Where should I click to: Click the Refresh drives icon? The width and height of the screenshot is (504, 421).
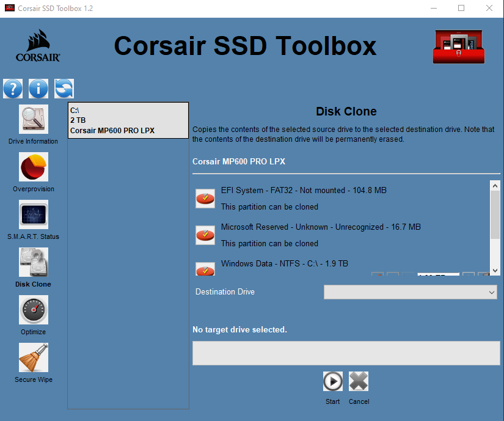pyautogui.click(x=64, y=89)
